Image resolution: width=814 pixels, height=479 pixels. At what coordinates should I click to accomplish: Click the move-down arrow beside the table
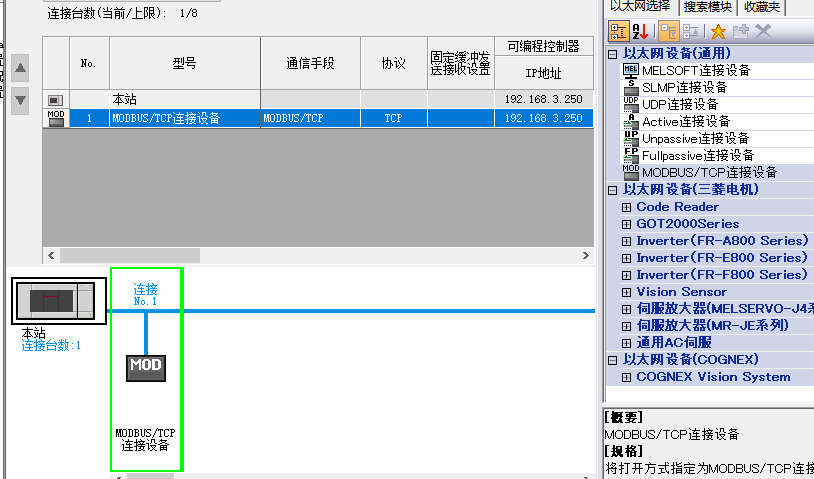pos(21,98)
